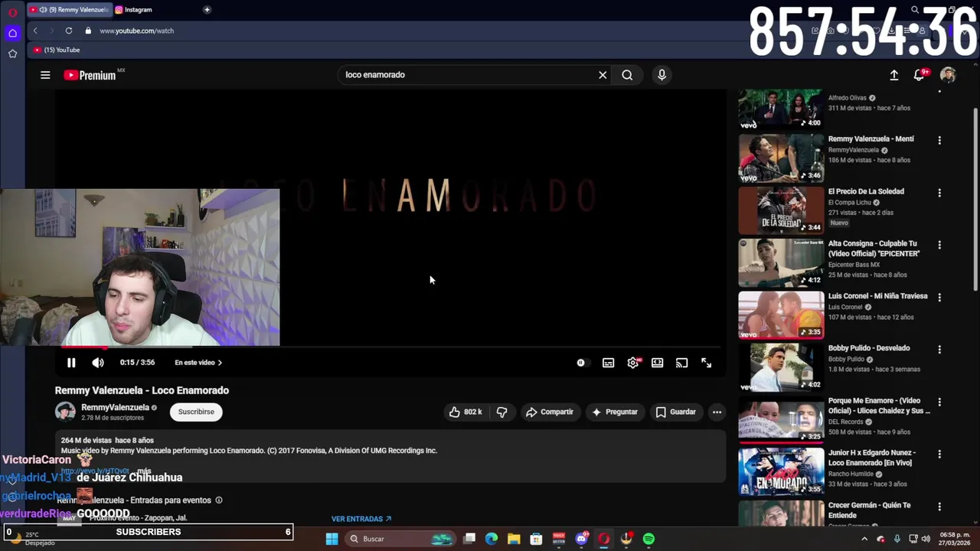Image resolution: width=980 pixels, height=551 pixels.
Task: Reload the page
Action: (69, 31)
